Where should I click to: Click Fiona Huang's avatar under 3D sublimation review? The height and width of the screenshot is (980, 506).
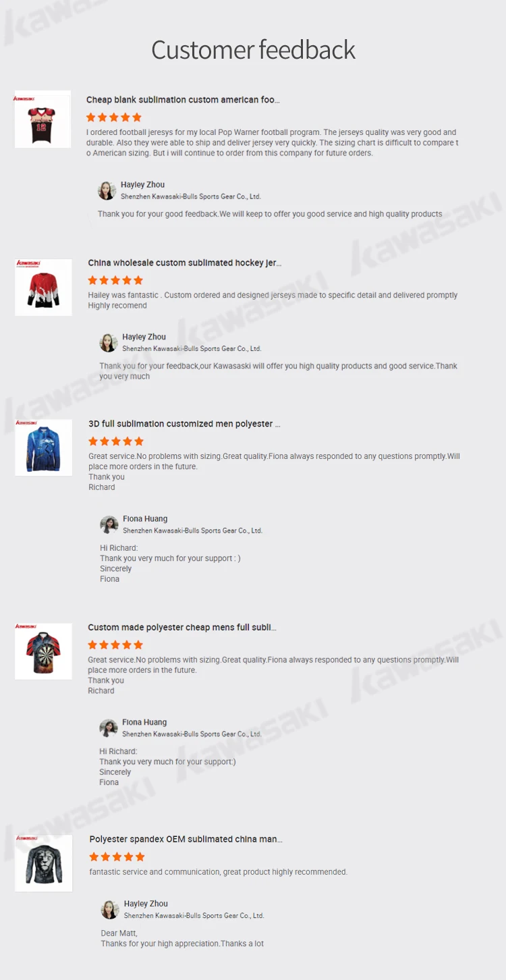tap(109, 524)
